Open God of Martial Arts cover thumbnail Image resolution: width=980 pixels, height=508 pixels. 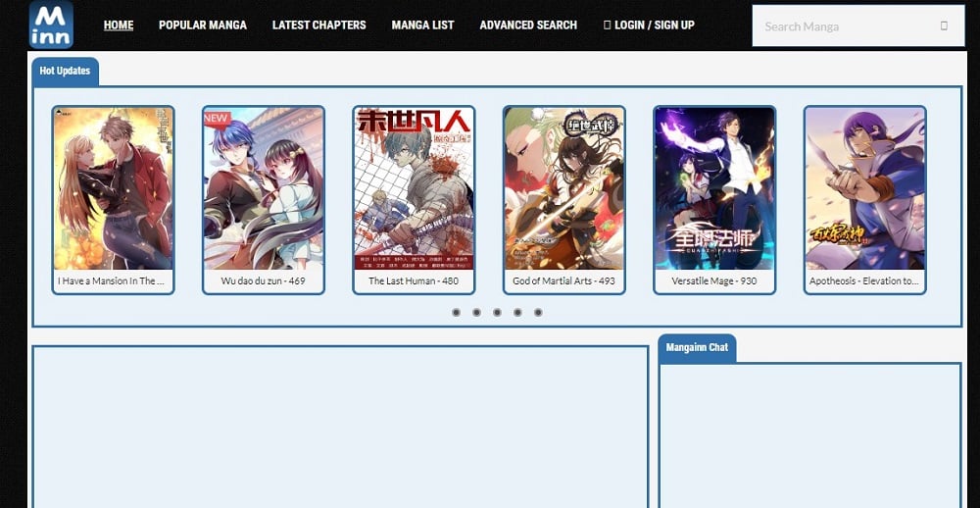click(564, 189)
